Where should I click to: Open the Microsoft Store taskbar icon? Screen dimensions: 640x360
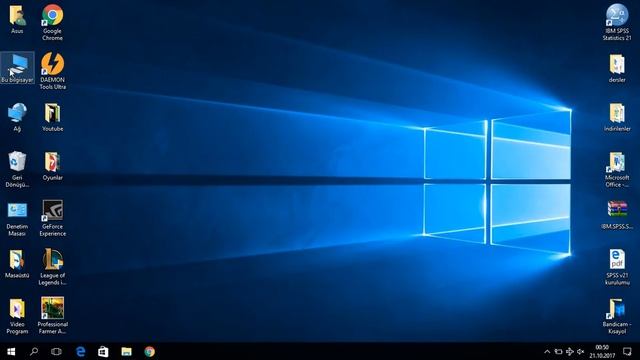pyautogui.click(x=103, y=351)
